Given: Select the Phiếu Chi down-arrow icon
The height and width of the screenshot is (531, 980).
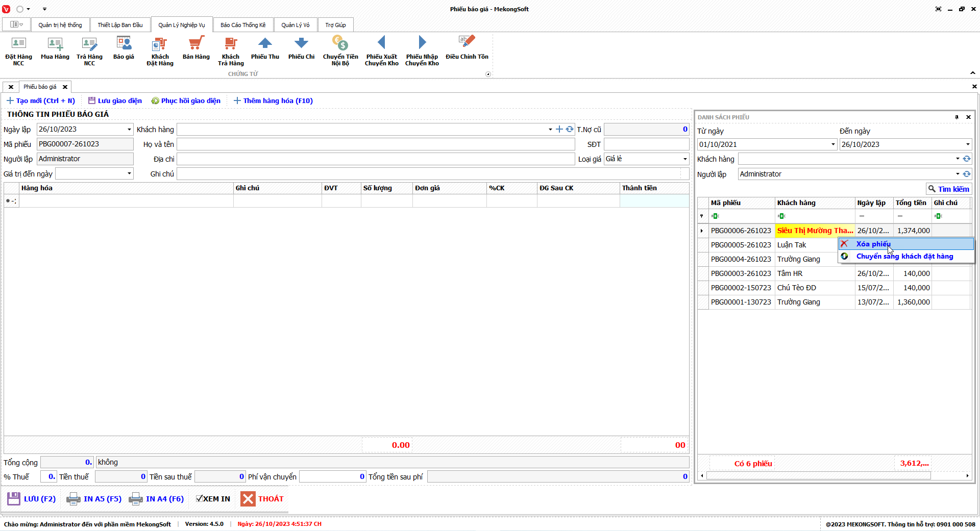Looking at the screenshot, I should pos(301,44).
